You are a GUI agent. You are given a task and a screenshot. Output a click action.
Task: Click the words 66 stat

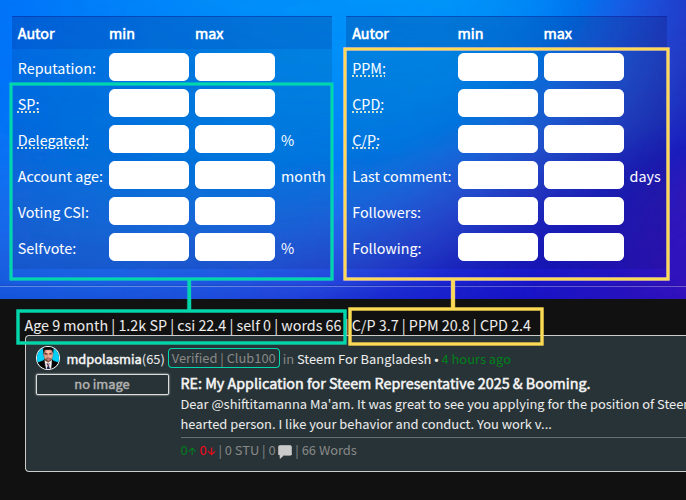point(311,326)
